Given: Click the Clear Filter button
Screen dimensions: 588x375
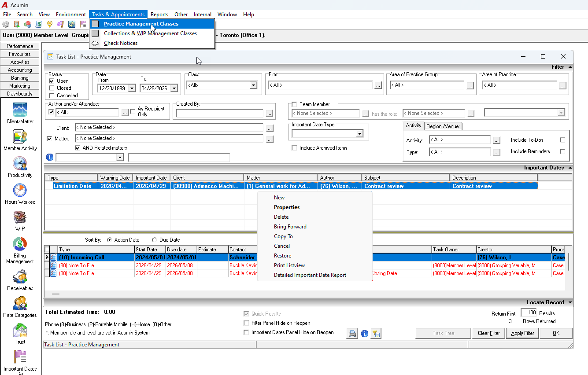Looking at the screenshot, I should 489,333.
